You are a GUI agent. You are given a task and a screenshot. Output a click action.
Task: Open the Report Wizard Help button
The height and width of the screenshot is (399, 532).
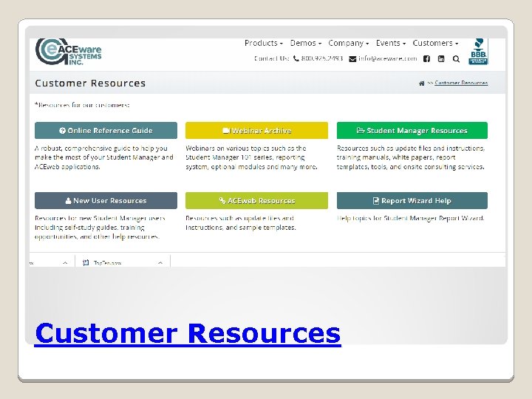coord(412,200)
